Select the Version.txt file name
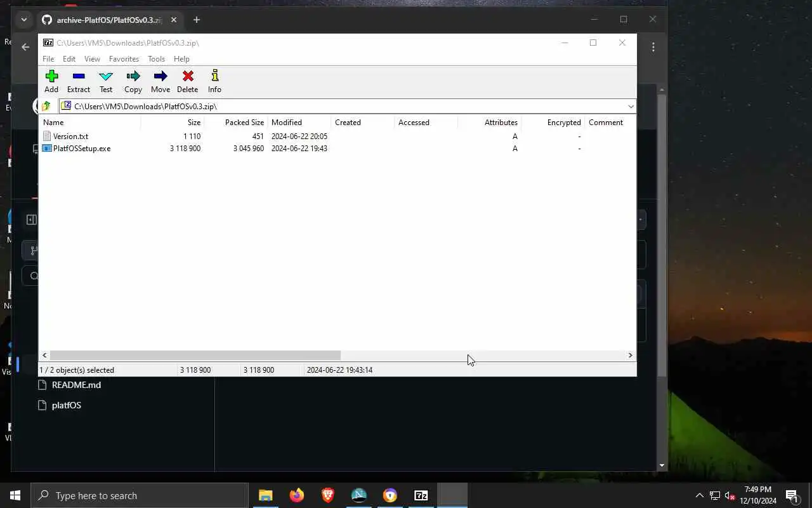 point(70,136)
